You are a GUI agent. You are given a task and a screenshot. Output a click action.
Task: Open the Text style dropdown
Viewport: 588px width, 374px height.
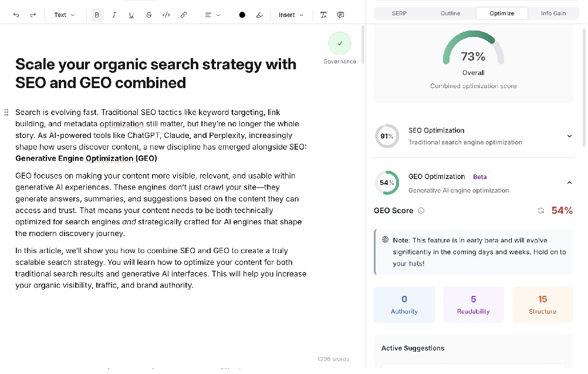(x=65, y=15)
